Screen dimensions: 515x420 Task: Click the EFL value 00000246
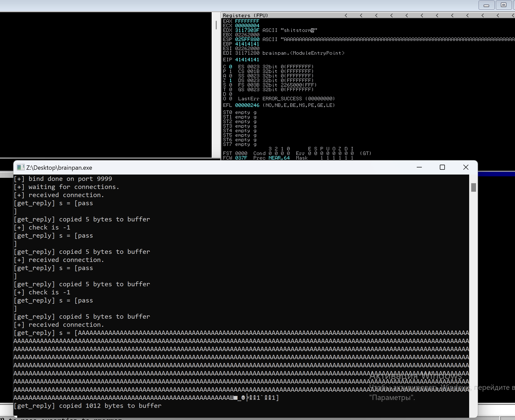(247, 105)
